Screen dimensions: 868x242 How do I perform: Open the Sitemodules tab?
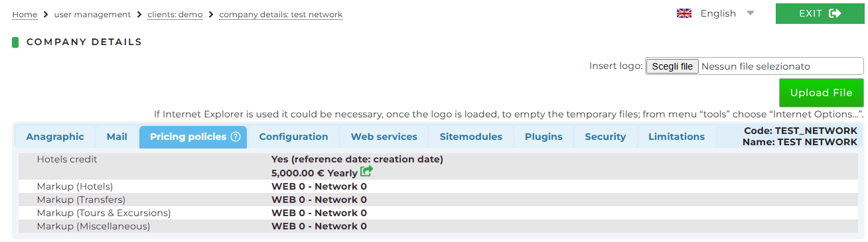click(471, 137)
